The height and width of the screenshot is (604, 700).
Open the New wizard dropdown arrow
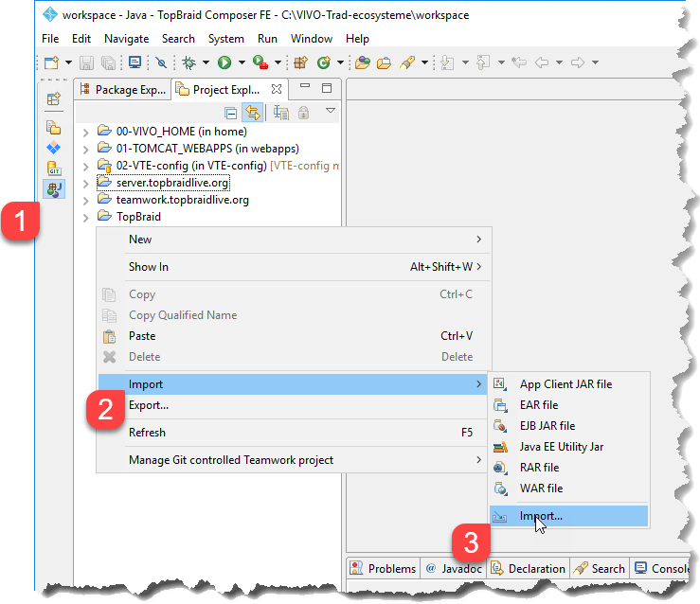coord(68,62)
